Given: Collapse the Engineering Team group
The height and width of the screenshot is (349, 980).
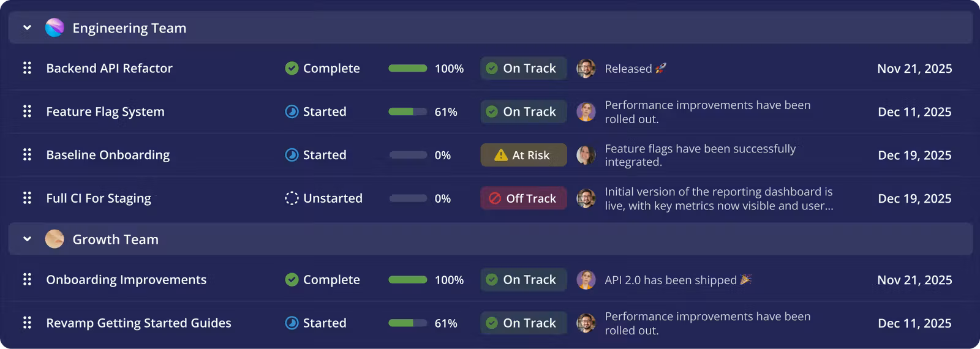Looking at the screenshot, I should (x=27, y=28).
